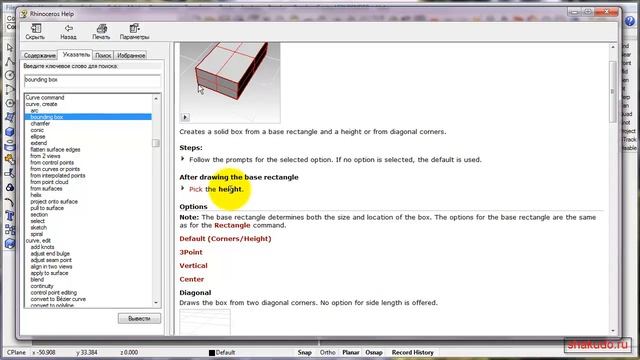Click the help content scrollbar thumb
This screenshot has height=360, width=640.
[613, 91]
